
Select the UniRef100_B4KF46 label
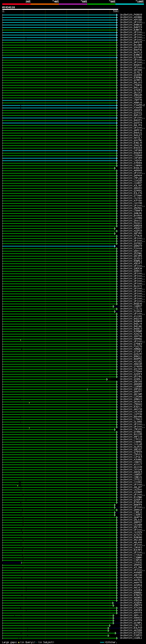(131, 50)
